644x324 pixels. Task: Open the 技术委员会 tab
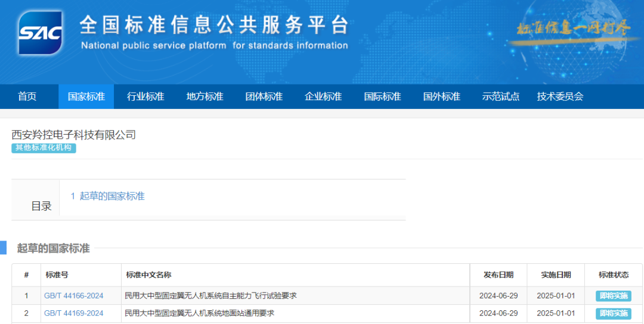(x=560, y=96)
